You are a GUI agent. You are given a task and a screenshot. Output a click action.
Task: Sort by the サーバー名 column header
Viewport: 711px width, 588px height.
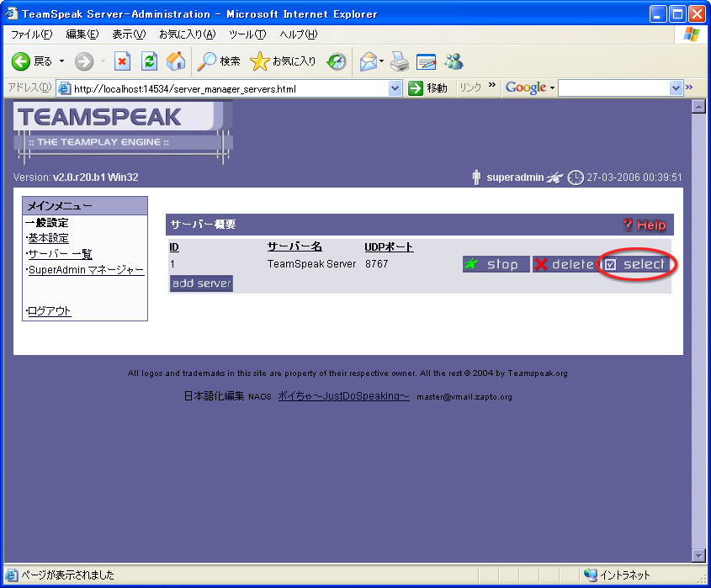(x=294, y=246)
